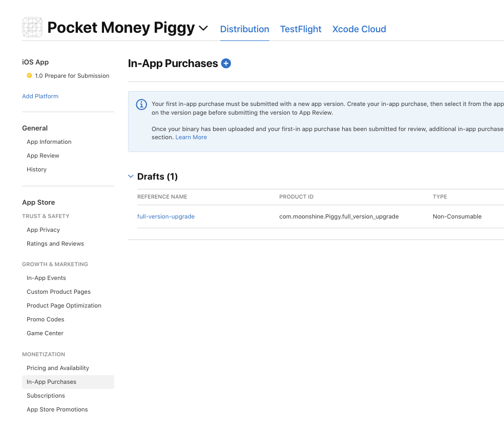This screenshot has width=504, height=434.
Task: Open App Information in the sidebar
Action: tap(49, 142)
